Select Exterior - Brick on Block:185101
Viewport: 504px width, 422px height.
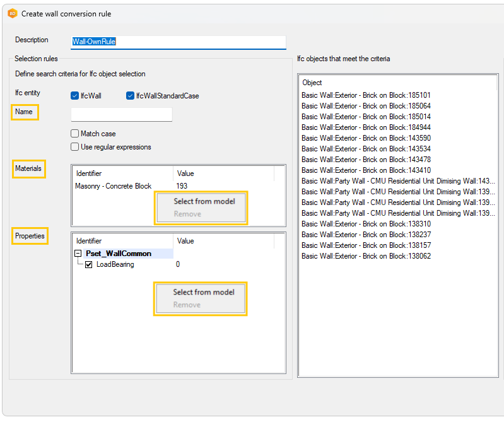tap(366, 95)
